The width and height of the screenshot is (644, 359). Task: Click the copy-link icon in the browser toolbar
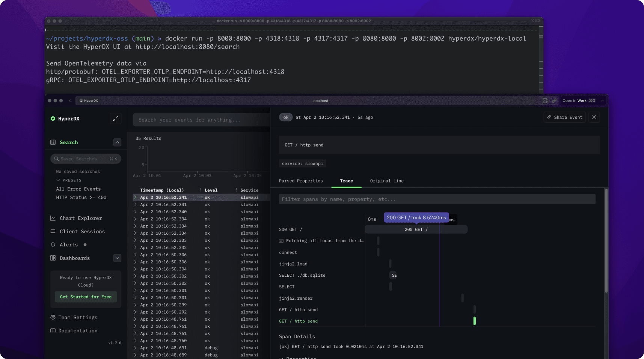(x=554, y=100)
